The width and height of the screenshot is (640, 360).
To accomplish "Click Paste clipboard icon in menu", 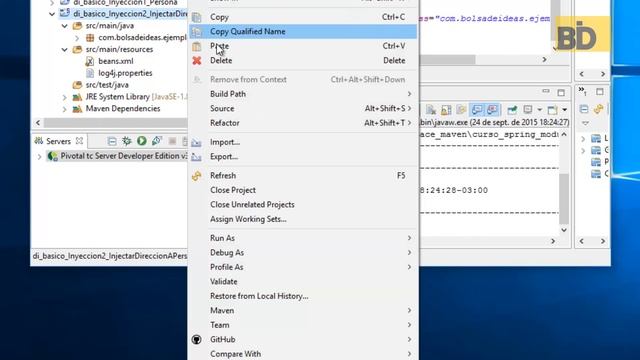I will pos(197,46).
